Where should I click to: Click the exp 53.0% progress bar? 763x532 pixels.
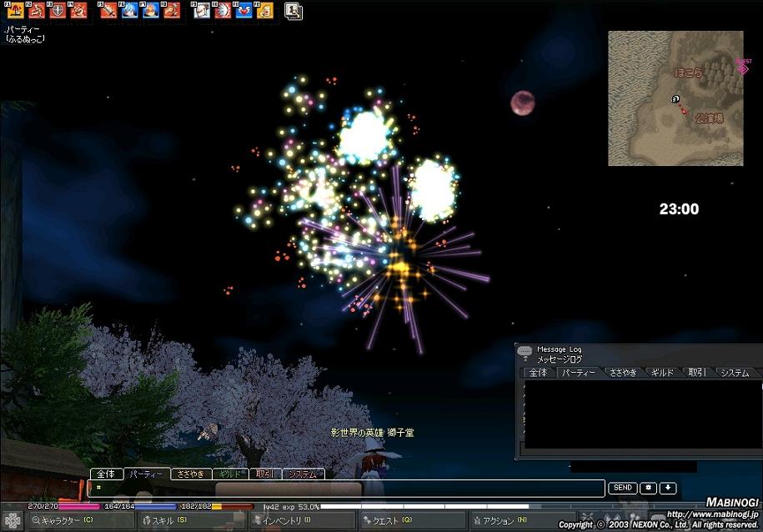[424, 507]
